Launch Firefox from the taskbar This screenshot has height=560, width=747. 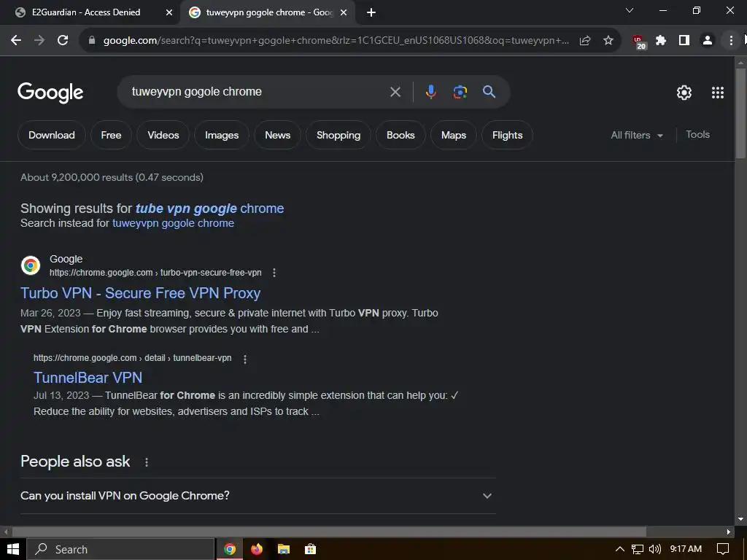coord(257,549)
